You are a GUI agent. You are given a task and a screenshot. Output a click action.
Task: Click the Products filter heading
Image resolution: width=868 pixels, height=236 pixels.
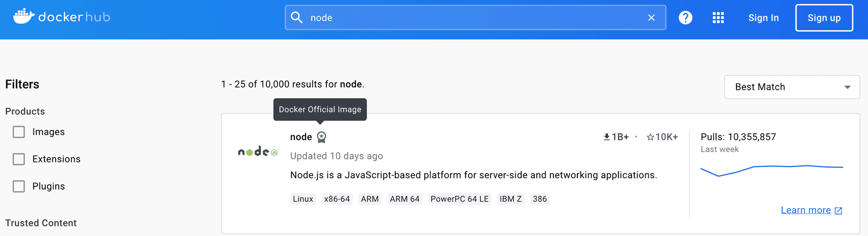[x=25, y=111]
